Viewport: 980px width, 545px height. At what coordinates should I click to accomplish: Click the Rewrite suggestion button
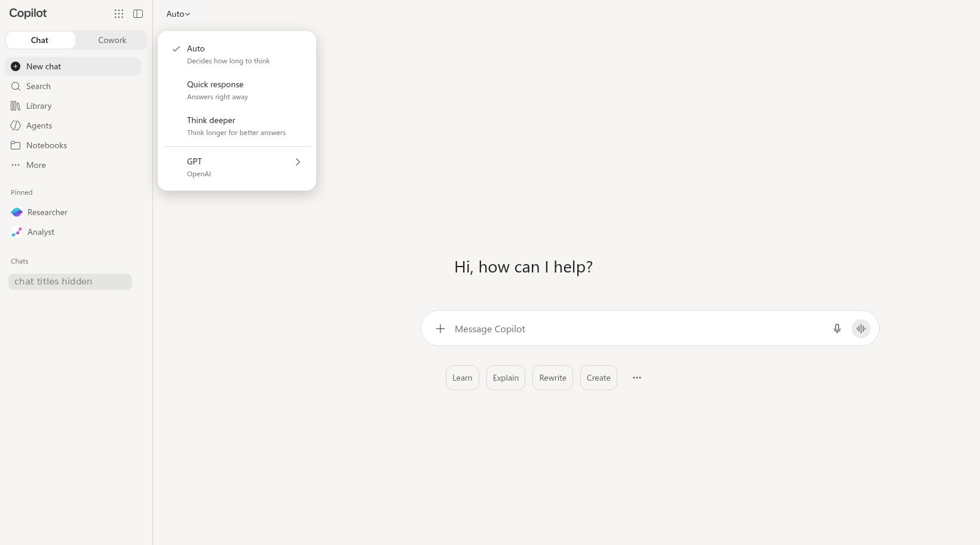[553, 378]
